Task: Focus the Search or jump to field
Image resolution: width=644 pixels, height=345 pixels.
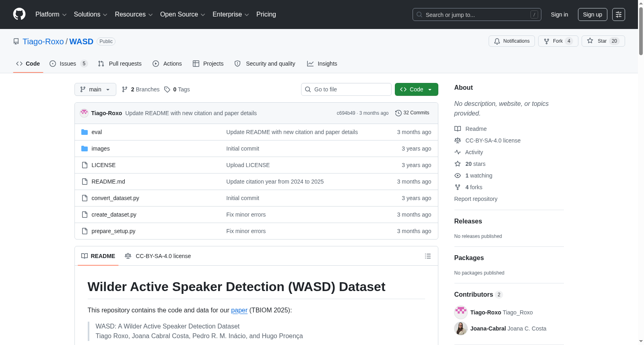Action: [477, 14]
